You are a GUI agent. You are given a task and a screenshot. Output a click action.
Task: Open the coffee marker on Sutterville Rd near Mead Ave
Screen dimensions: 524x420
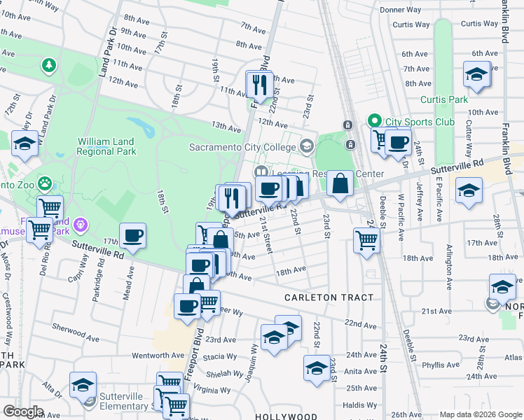[x=132, y=237]
